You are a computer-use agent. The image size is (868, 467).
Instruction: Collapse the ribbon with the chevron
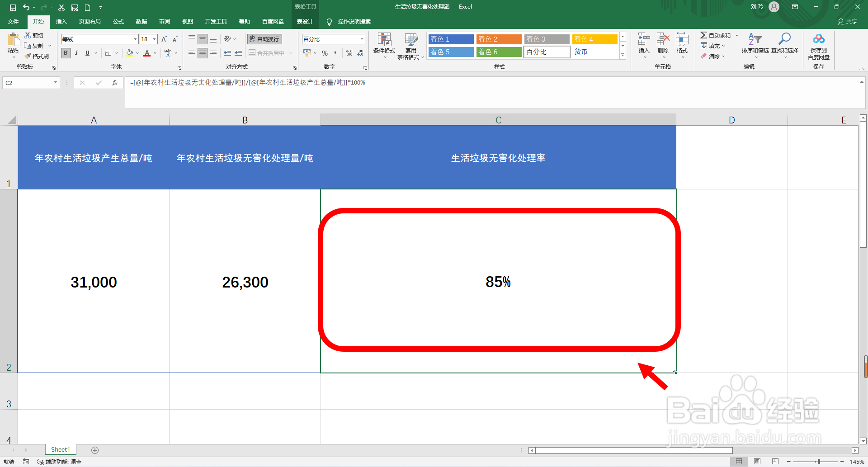[x=862, y=68]
